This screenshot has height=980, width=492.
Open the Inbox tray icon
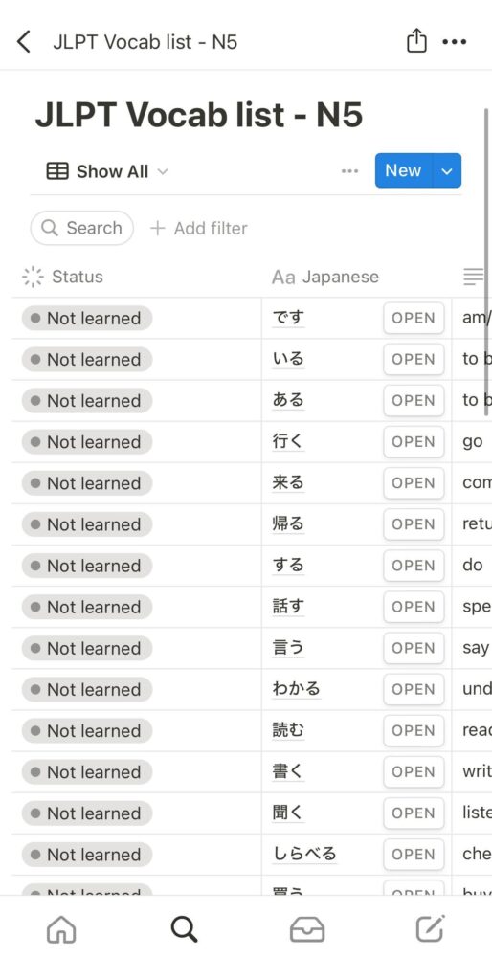click(307, 929)
